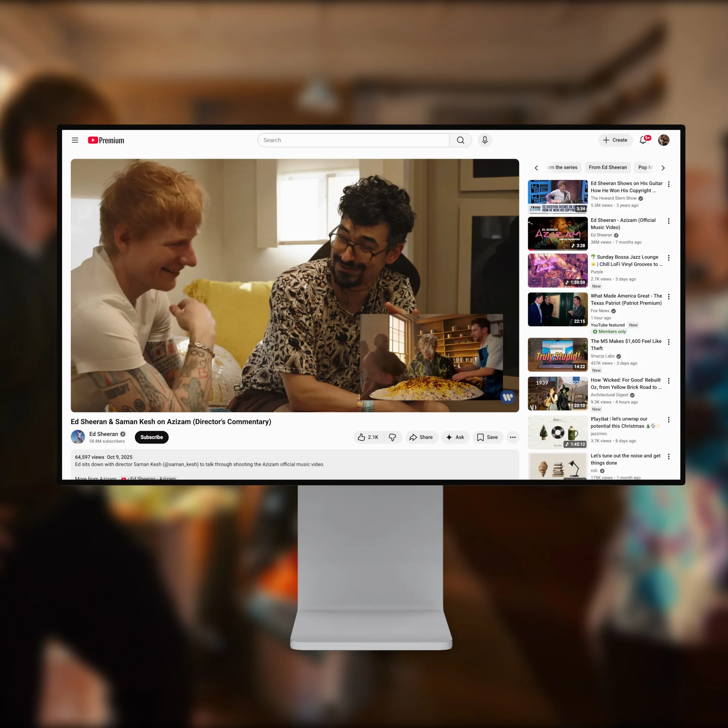The image size is (728, 728).
Task: Subscribe to Ed Sheeran channel
Action: pyautogui.click(x=151, y=437)
